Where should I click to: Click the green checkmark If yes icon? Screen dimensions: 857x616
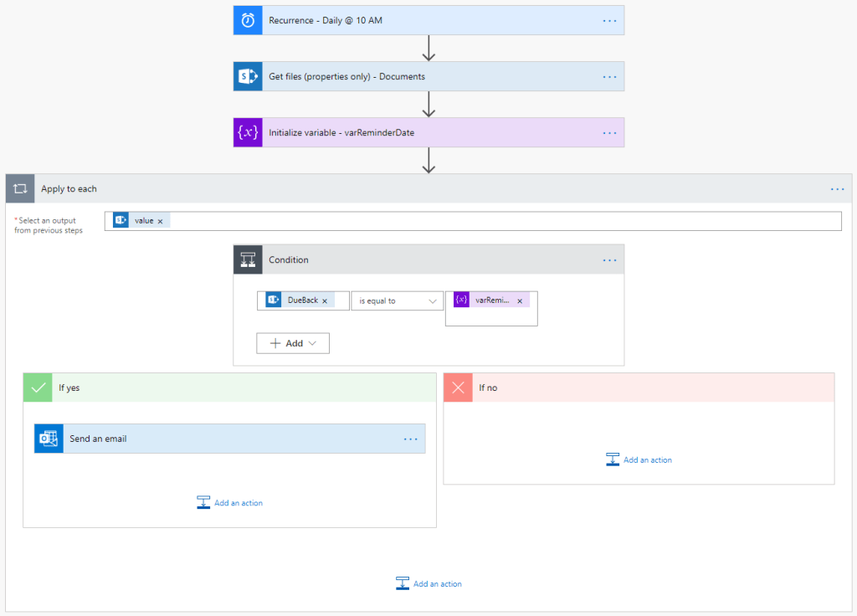[38, 388]
